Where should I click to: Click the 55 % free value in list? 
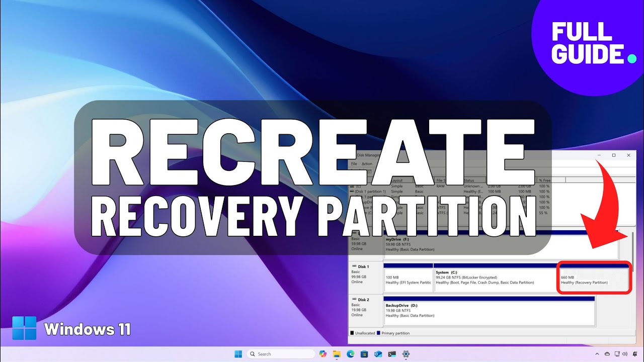543,213
